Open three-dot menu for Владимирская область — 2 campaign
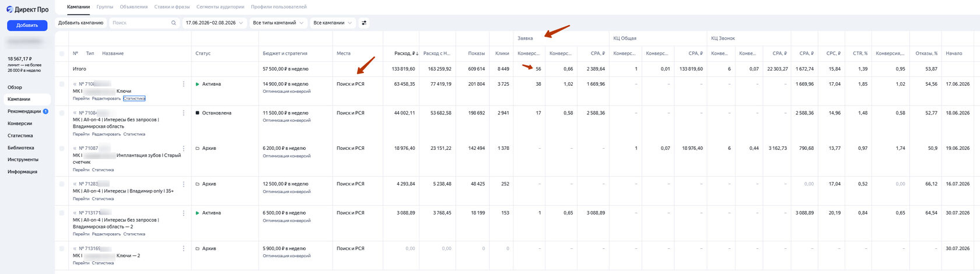The height and width of the screenshot is (274, 980). tap(184, 213)
